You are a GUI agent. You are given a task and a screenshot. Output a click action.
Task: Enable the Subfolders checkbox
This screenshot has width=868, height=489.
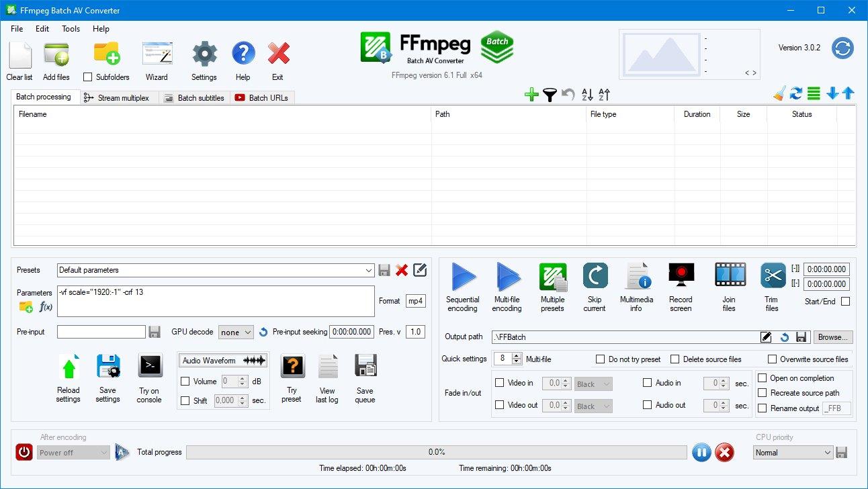pyautogui.click(x=87, y=77)
